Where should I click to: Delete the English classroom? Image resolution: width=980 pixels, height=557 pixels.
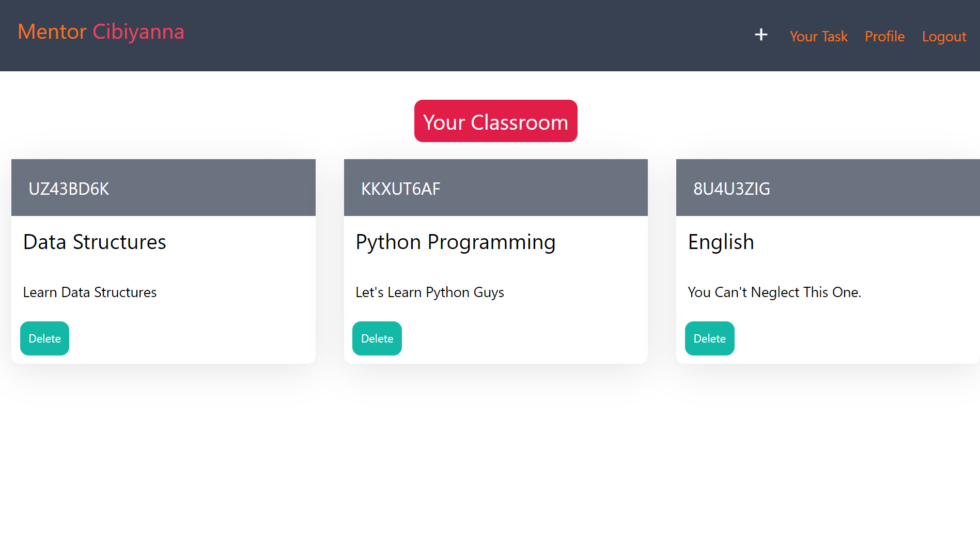710,338
